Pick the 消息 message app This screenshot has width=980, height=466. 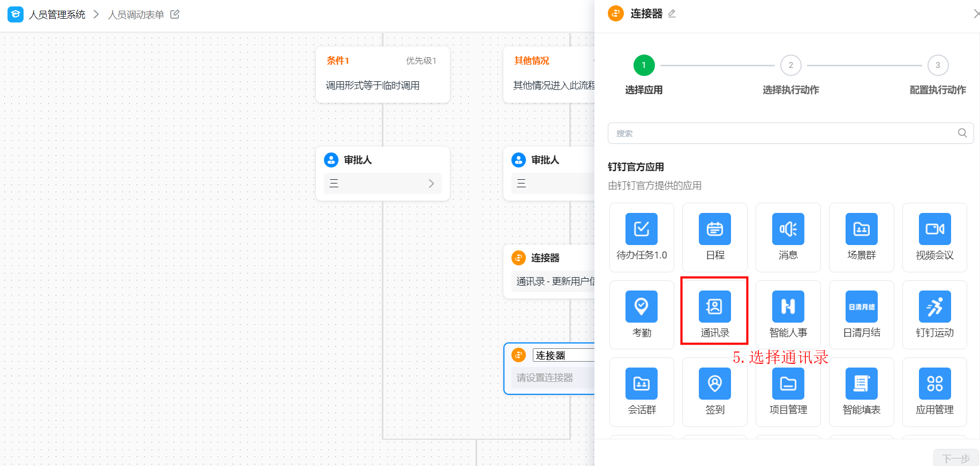point(788,237)
